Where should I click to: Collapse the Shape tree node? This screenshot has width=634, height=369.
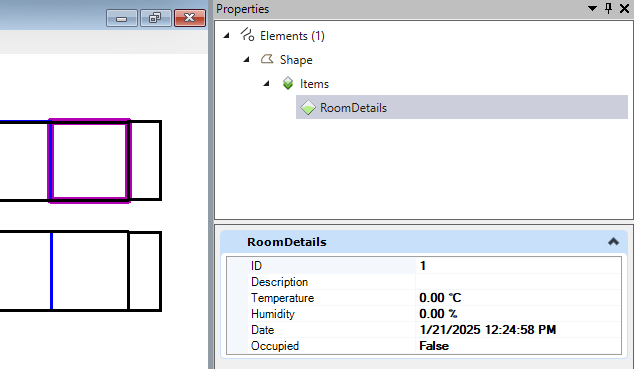(x=246, y=60)
